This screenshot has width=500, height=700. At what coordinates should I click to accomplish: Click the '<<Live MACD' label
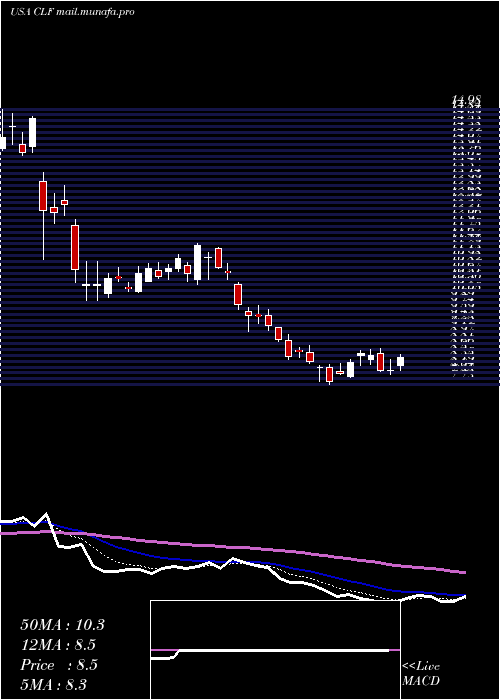tap(421, 674)
